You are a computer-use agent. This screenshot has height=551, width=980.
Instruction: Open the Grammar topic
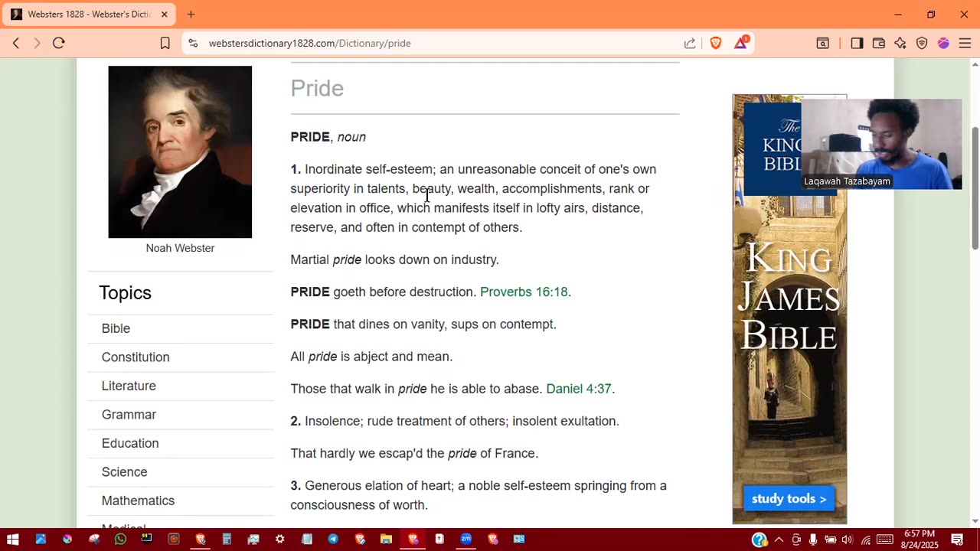129,415
